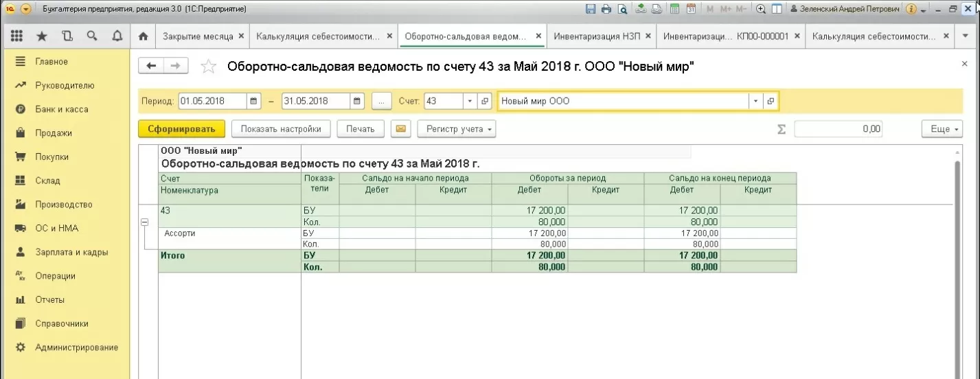
Task: Open the Руководителю section
Action: [65, 86]
